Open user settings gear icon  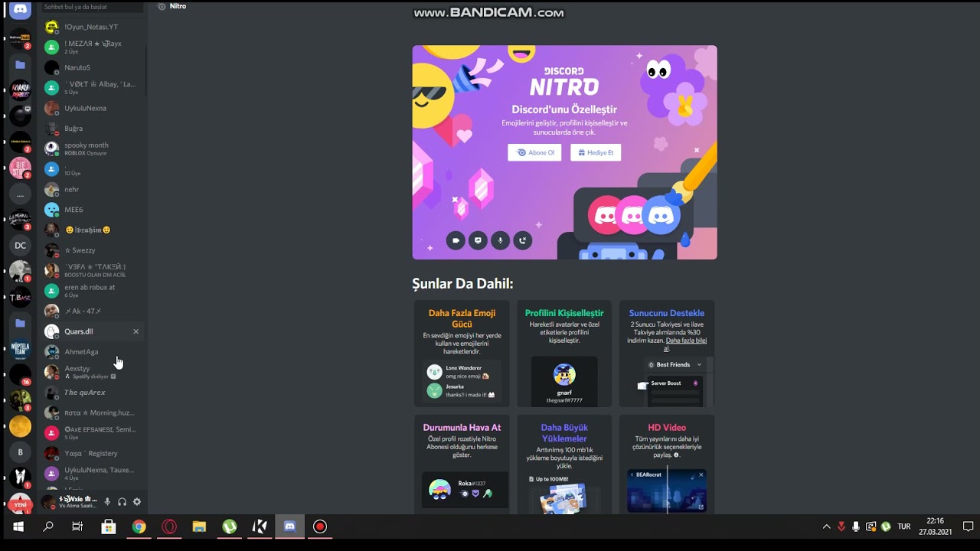(x=137, y=502)
